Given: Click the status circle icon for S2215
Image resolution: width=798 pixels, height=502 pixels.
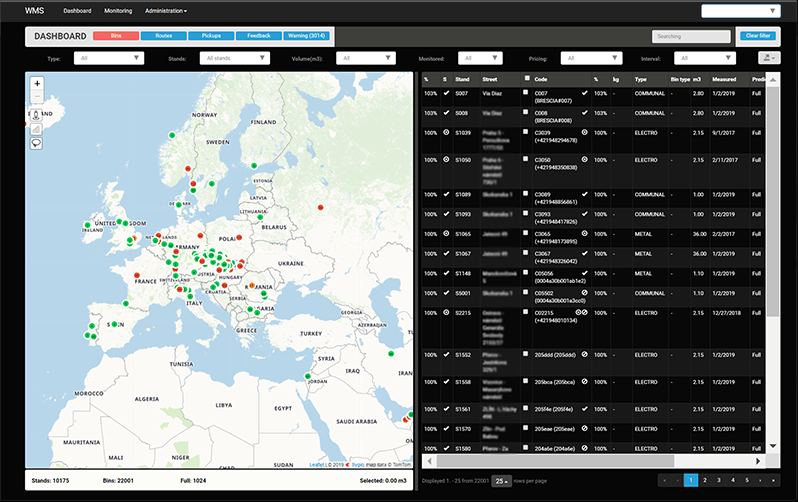Looking at the screenshot, I should coord(446,313).
